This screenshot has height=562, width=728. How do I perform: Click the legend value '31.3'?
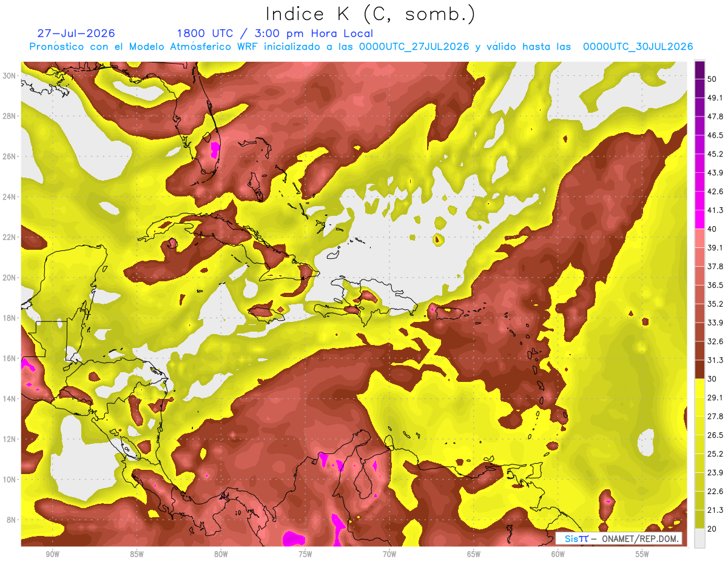pyautogui.click(x=715, y=360)
